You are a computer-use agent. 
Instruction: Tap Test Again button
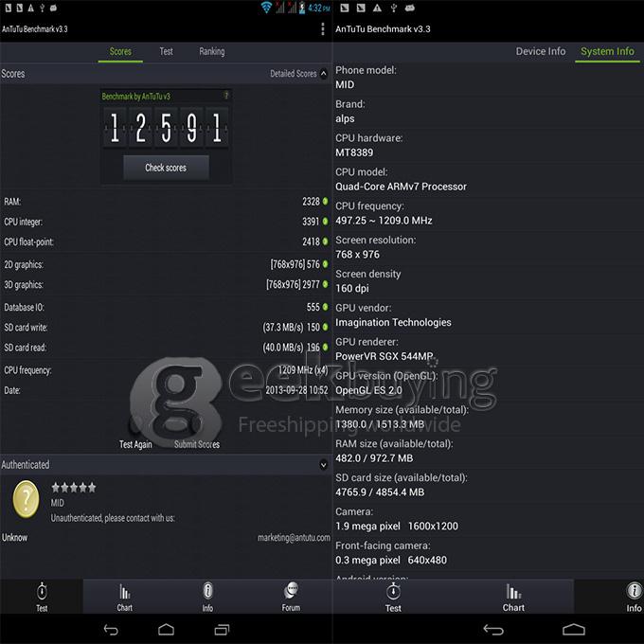pyautogui.click(x=135, y=444)
